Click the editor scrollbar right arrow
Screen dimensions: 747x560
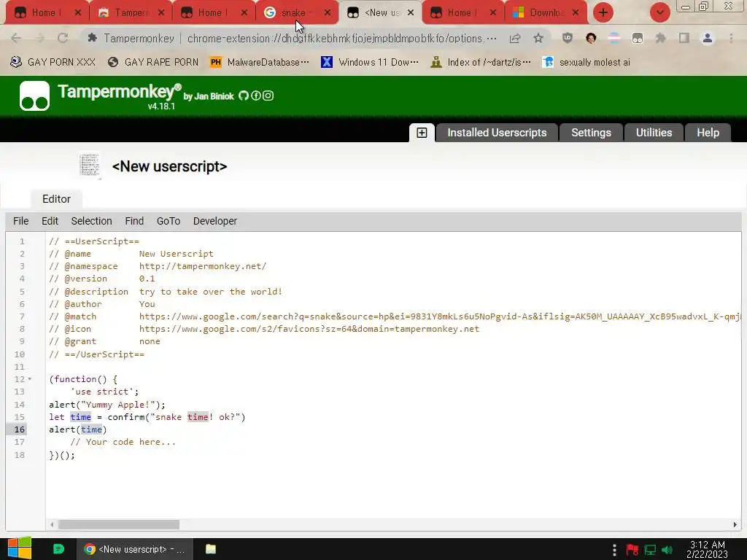pyautogui.click(x=735, y=525)
